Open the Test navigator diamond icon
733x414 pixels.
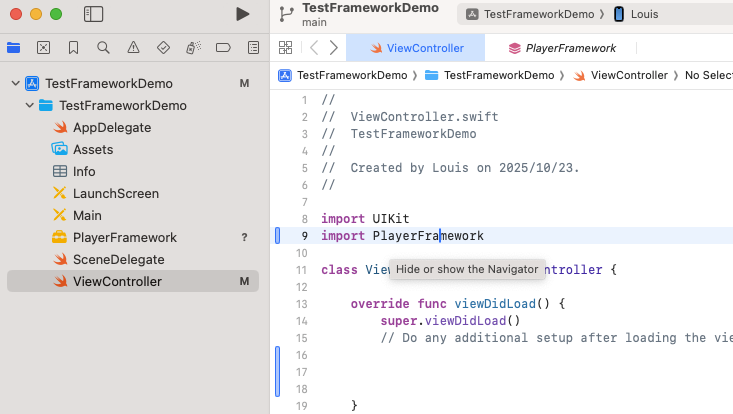[x=163, y=48]
